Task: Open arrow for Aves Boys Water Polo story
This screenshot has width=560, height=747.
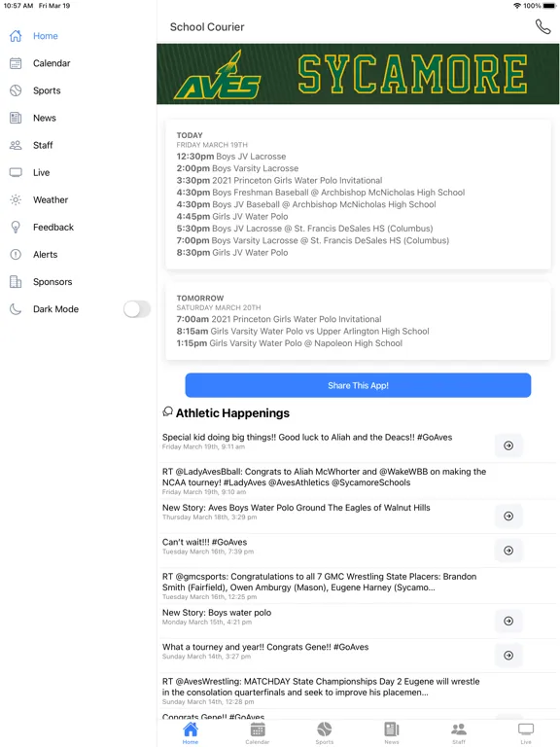Action: coord(508,516)
